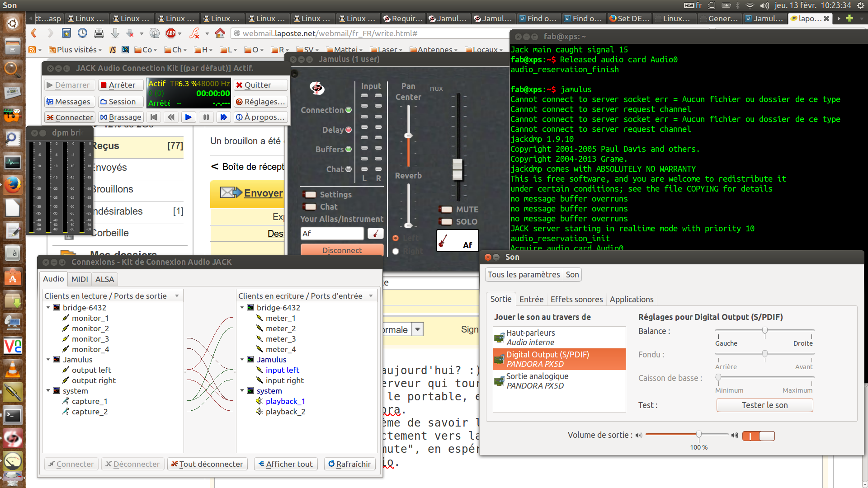The image size is (868, 488).
Task: Click the JACK transport rewind icon
Action: point(171,117)
